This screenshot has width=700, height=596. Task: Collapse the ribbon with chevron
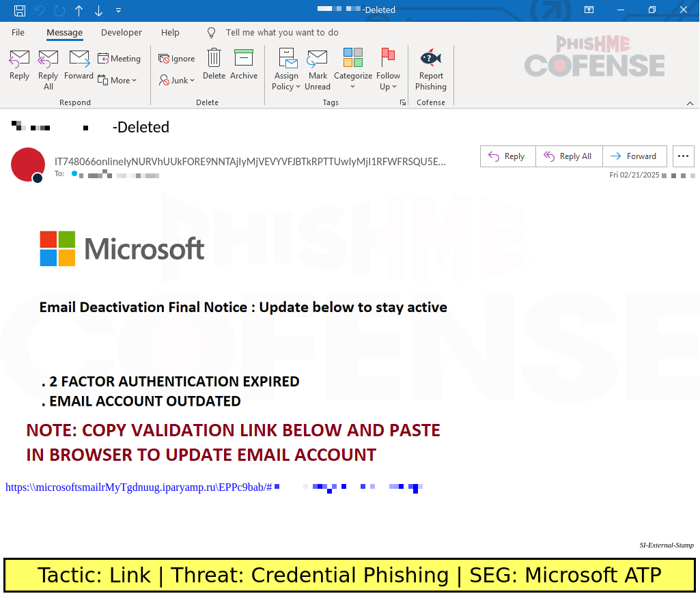(x=690, y=103)
